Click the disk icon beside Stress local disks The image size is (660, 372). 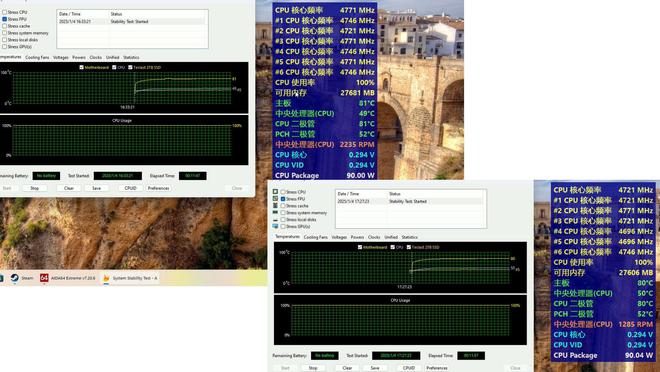275,220
